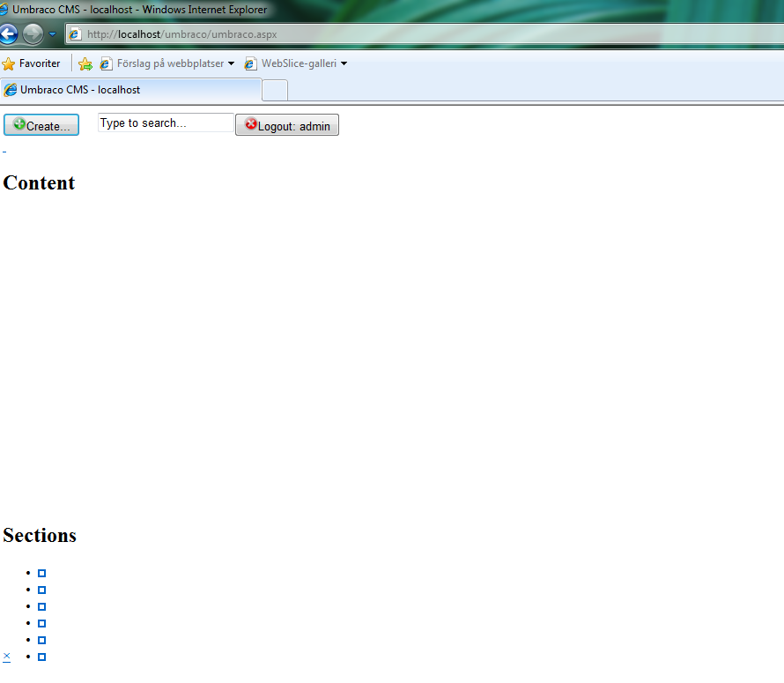Open Förslag på webbplatser dropdown
Image resolution: width=784 pixels, height=683 pixels.
(167, 63)
